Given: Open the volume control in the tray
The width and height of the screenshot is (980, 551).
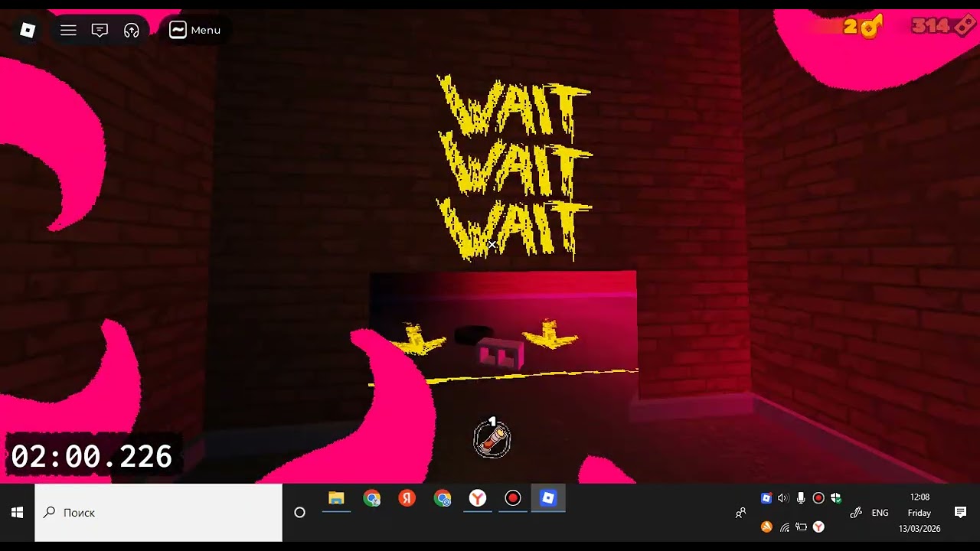Looking at the screenshot, I should tap(782, 498).
